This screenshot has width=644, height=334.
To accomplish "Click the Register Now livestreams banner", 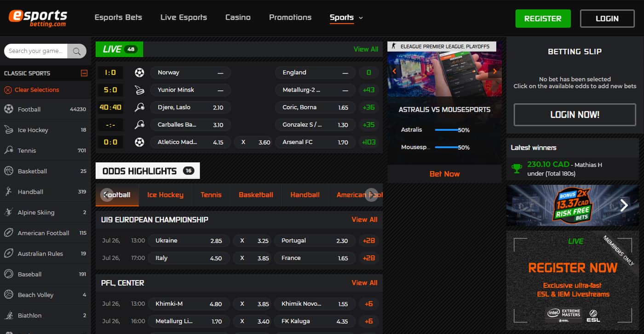I will coord(573,280).
